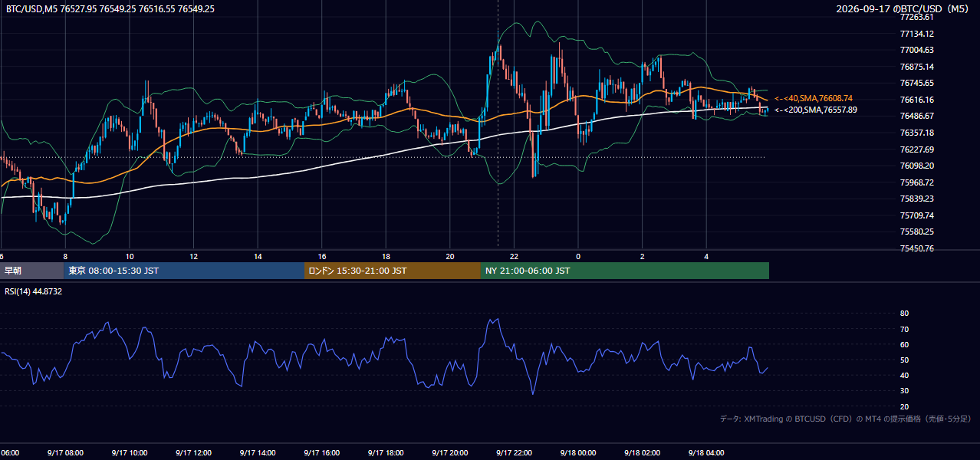The image size is (980, 460).
Task: Click the 9/17 08:00 time label
Action: (65, 452)
